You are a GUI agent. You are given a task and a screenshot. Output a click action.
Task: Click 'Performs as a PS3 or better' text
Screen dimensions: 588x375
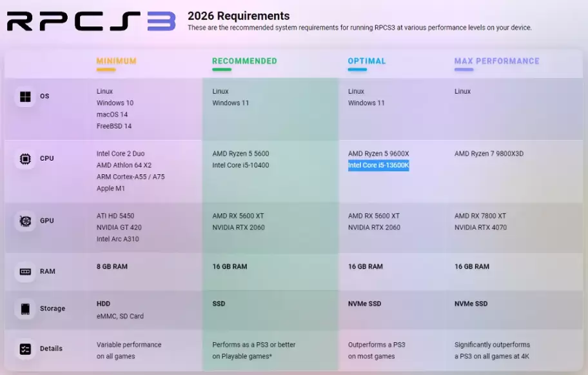[253, 345]
